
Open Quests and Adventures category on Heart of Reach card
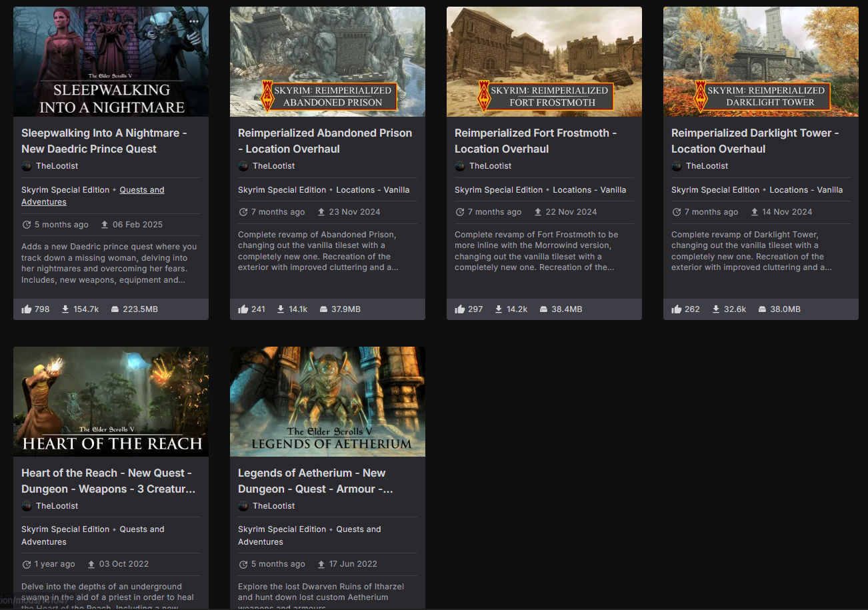pyautogui.click(x=93, y=535)
